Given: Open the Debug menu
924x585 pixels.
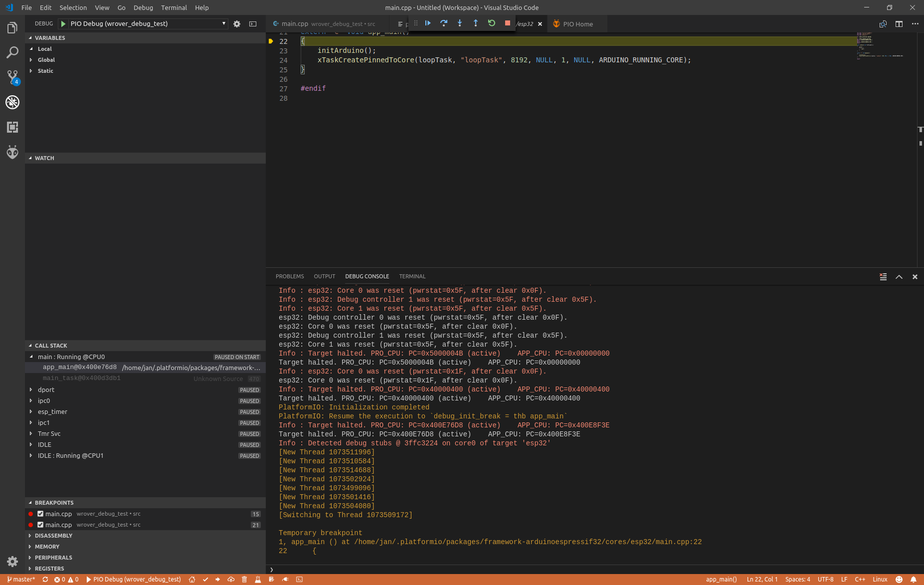Looking at the screenshot, I should [143, 7].
